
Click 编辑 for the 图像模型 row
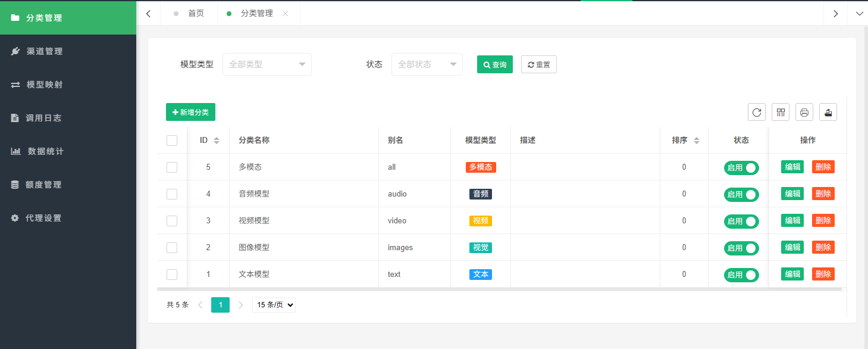pyautogui.click(x=792, y=247)
